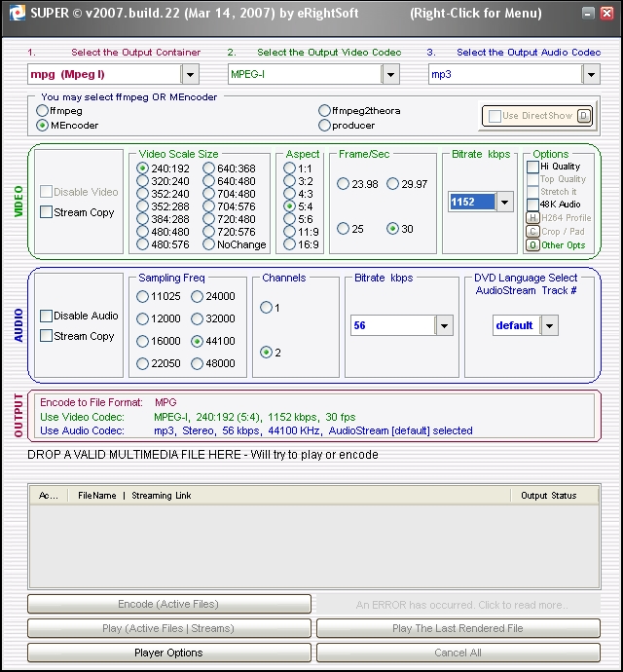Open Player Options
The image size is (623, 672).
(168, 653)
